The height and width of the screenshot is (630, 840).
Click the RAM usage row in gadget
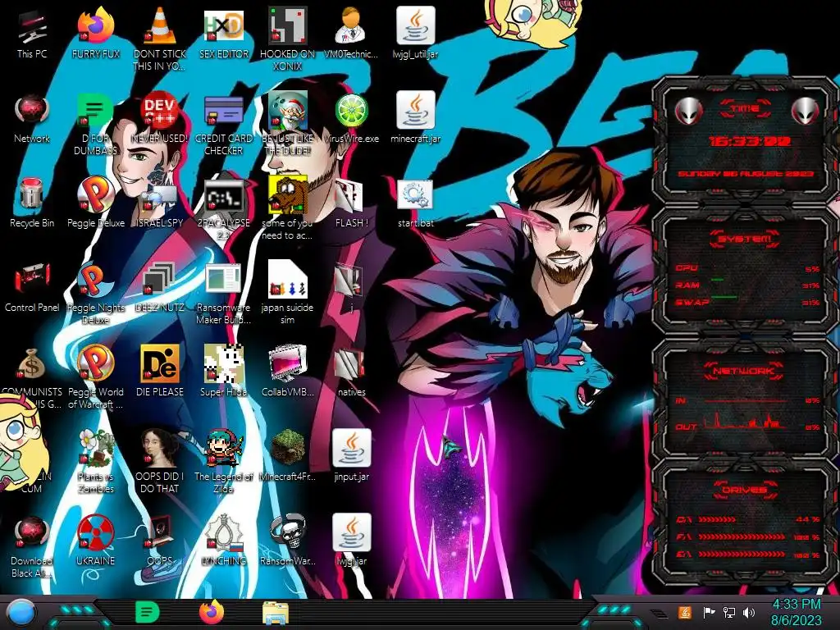[747, 285]
